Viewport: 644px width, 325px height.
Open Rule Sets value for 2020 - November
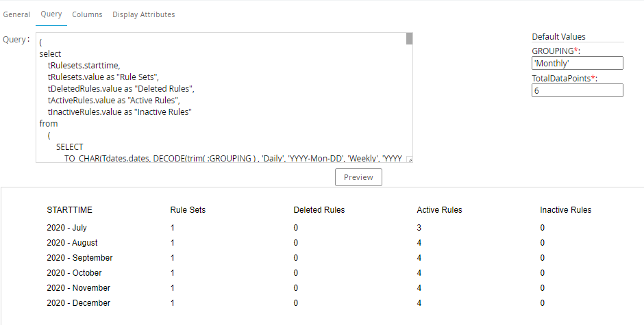(173, 288)
